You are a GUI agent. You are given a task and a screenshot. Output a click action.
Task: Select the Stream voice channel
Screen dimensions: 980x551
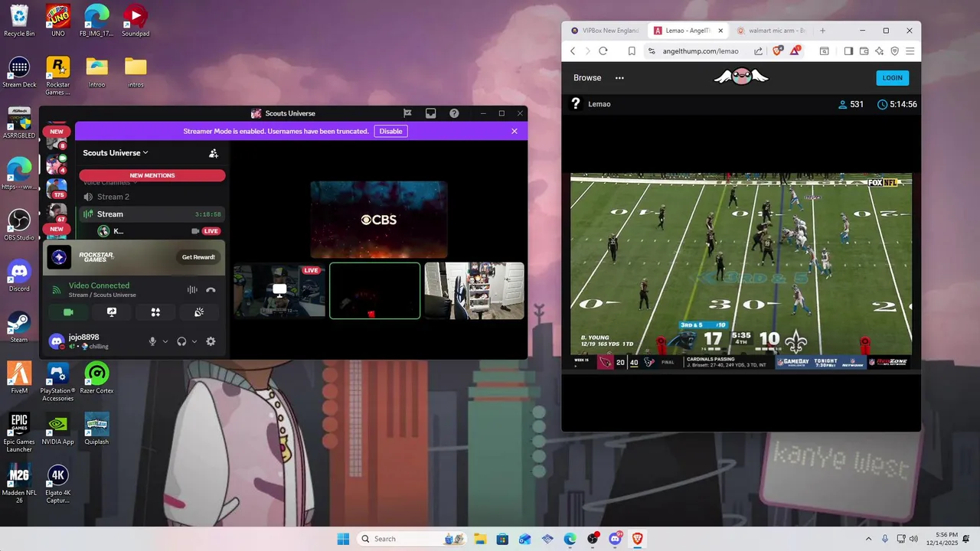150,214
